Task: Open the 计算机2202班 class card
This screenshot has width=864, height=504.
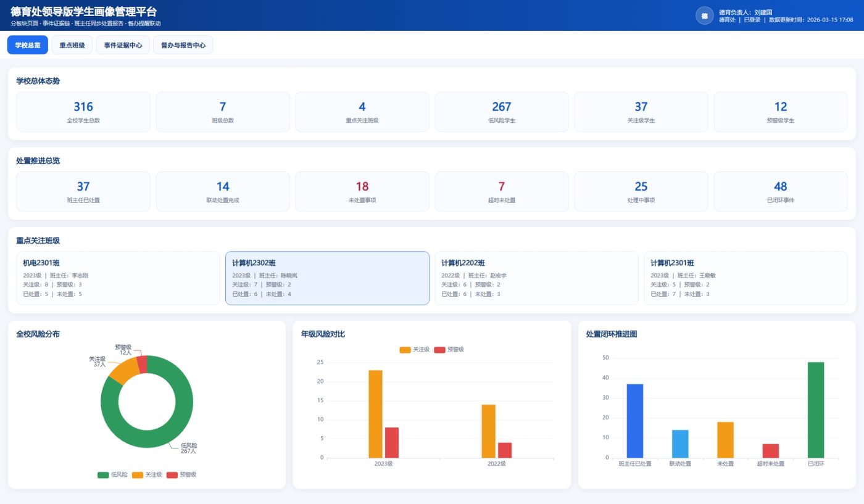Action: point(536,278)
